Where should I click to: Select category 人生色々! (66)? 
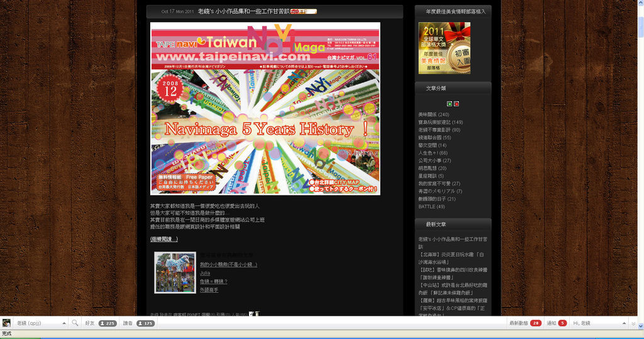point(433,153)
